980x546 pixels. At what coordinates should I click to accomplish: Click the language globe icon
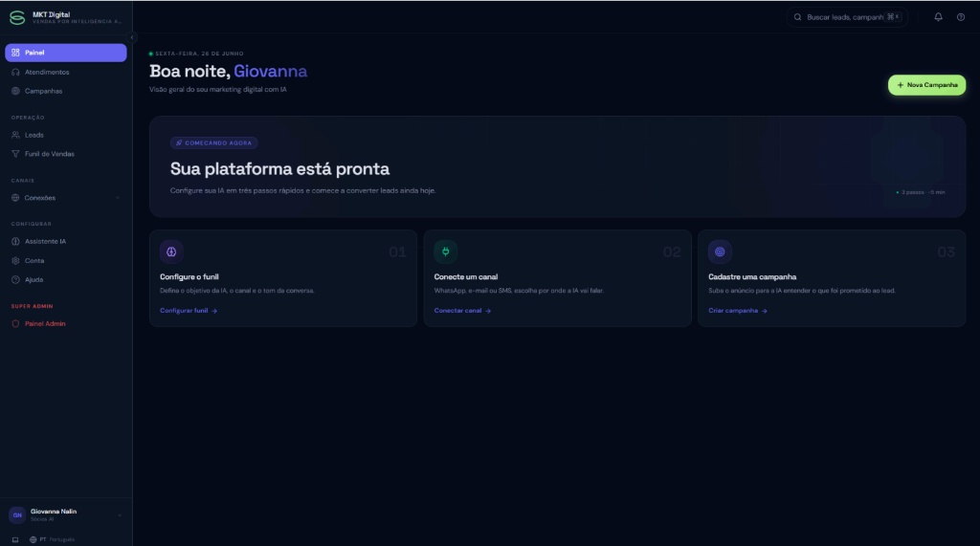[x=33, y=539]
